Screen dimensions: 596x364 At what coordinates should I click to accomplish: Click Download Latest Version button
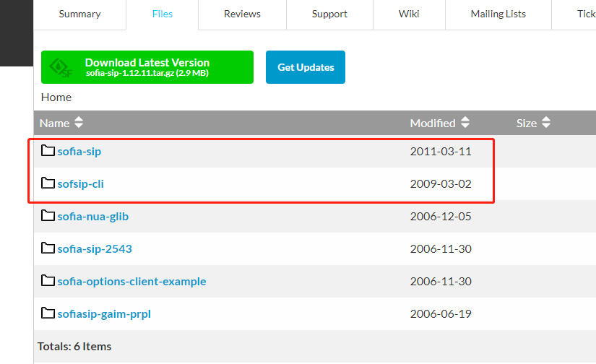(x=147, y=67)
